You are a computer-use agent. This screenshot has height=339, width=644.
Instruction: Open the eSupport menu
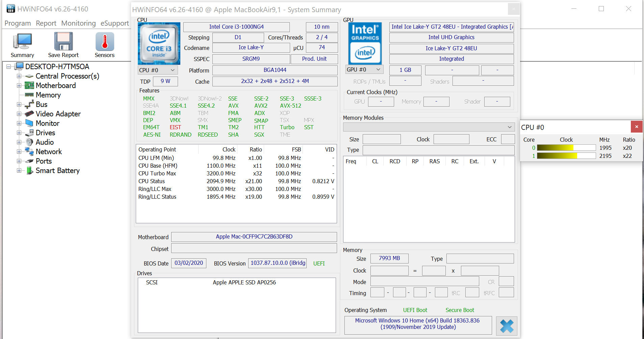pos(114,23)
